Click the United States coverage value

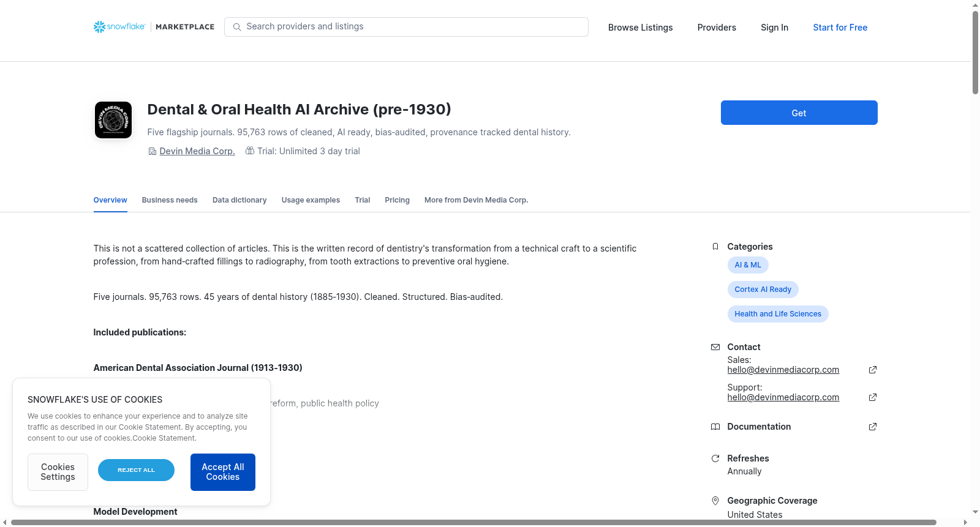pos(755,515)
